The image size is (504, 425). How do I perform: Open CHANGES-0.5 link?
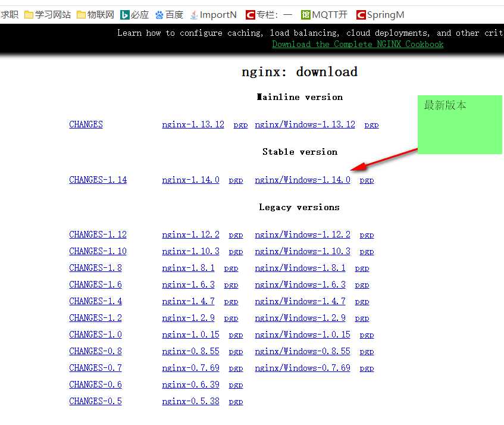tap(95, 402)
